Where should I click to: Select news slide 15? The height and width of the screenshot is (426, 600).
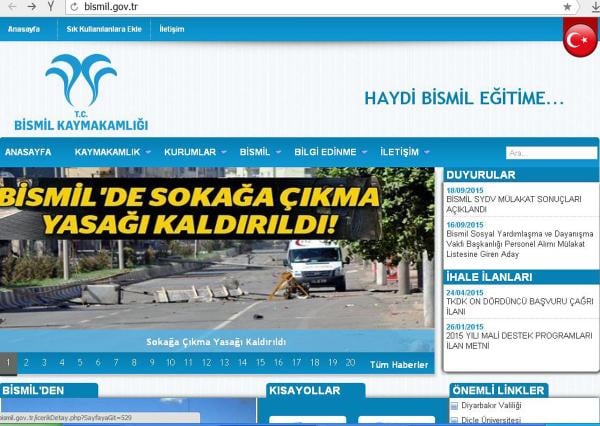click(261, 363)
